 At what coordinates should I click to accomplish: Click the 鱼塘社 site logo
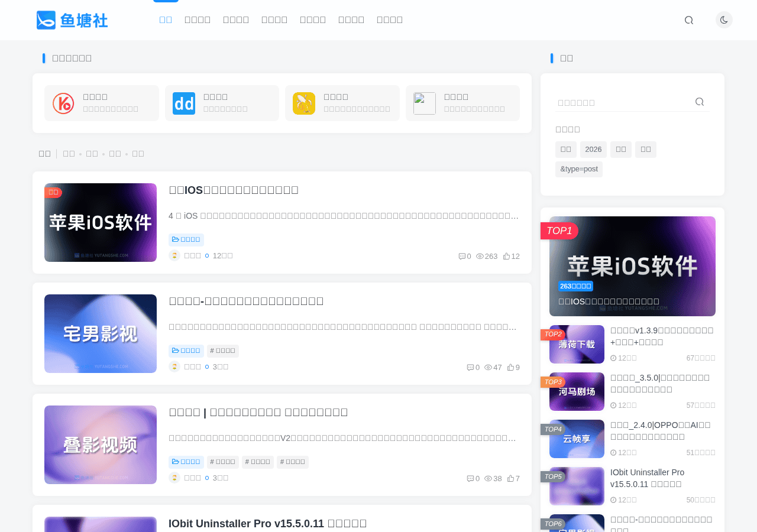(72, 20)
